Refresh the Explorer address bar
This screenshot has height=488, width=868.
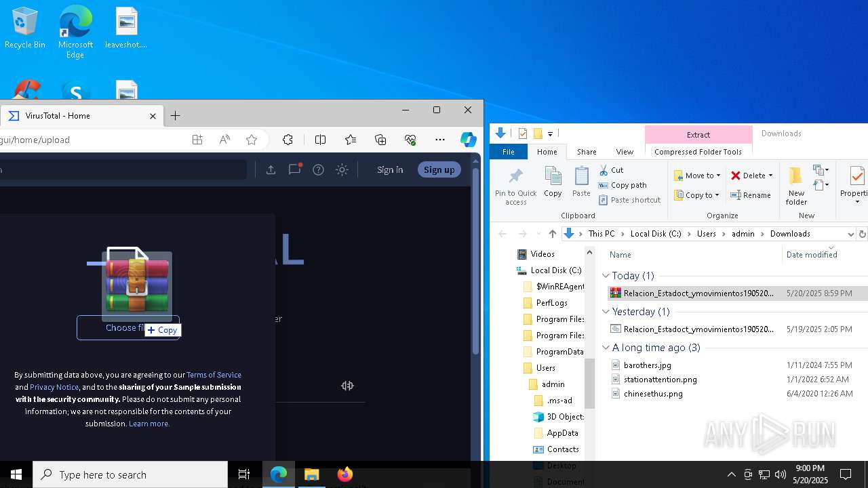[x=862, y=234]
